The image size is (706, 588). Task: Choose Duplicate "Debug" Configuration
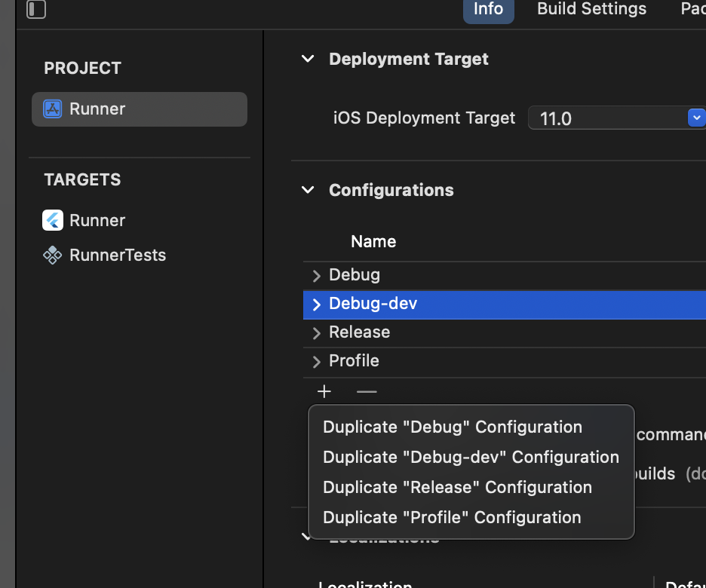tap(453, 427)
